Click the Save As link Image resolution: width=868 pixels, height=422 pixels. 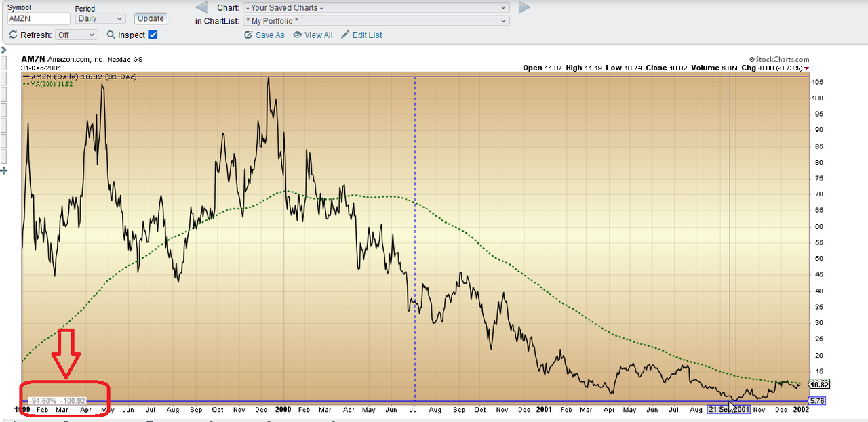pyautogui.click(x=264, y=35)
